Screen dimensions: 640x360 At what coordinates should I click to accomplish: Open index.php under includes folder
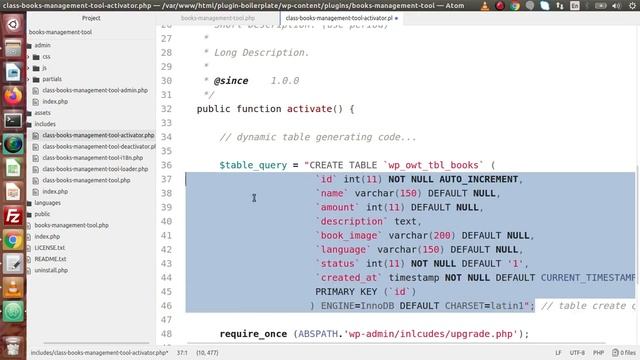coord(55,191)
